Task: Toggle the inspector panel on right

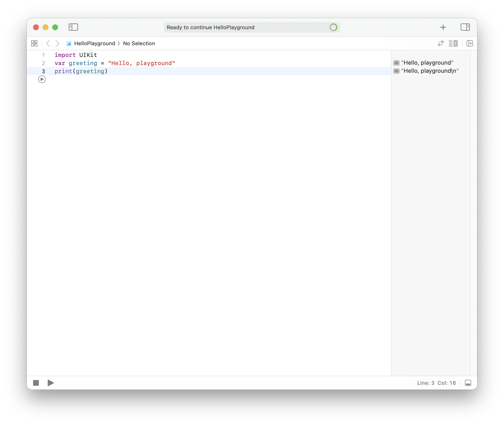Action: [465, 27]
